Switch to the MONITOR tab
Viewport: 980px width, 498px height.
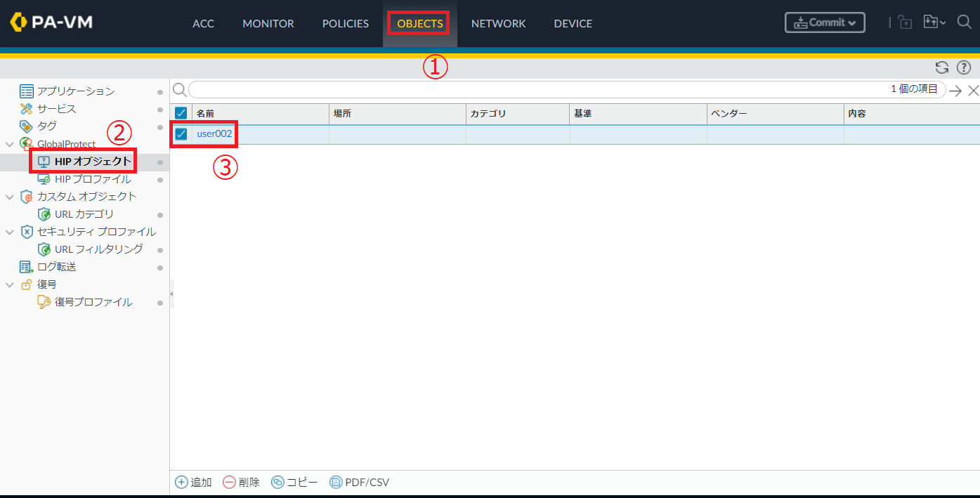(x=268, y=23)
